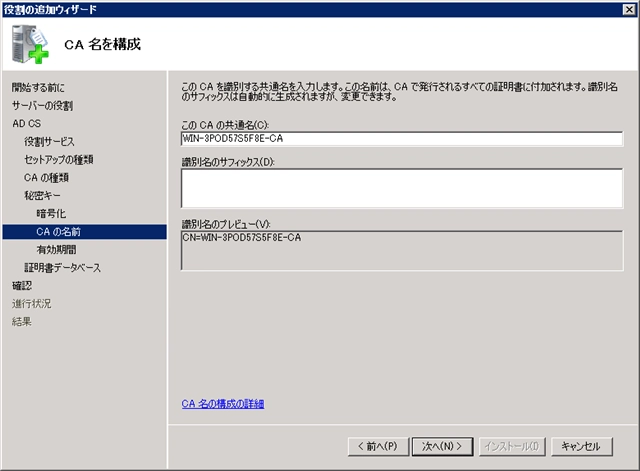Click the server role wizard icon

pyautogui.click(x=30, y=44)
